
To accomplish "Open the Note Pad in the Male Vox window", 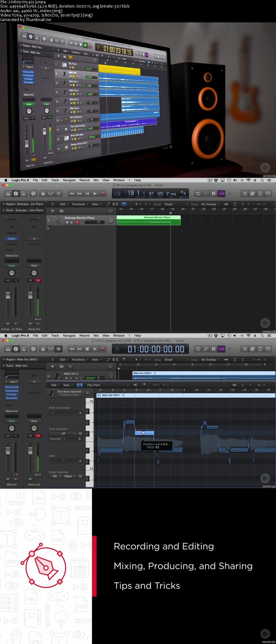I will tap(252, 349).
